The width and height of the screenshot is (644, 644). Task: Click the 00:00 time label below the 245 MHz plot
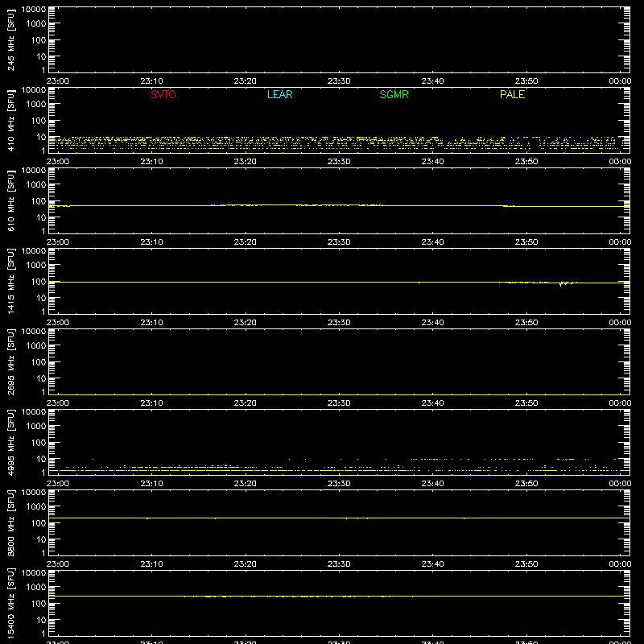click(x=620, y=81)
